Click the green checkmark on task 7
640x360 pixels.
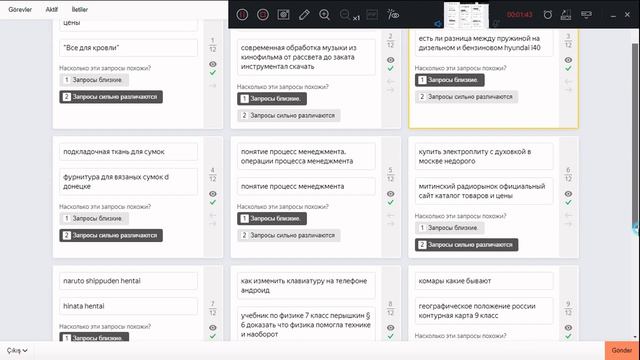coord(213,336)
